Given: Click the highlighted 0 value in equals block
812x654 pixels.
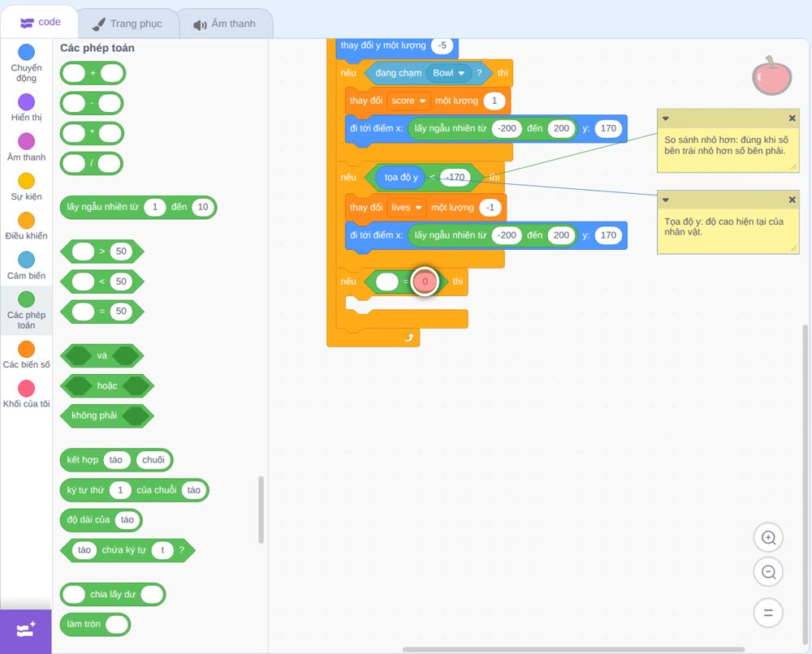Looking at the screenshot, I should [x=425, y=282].
